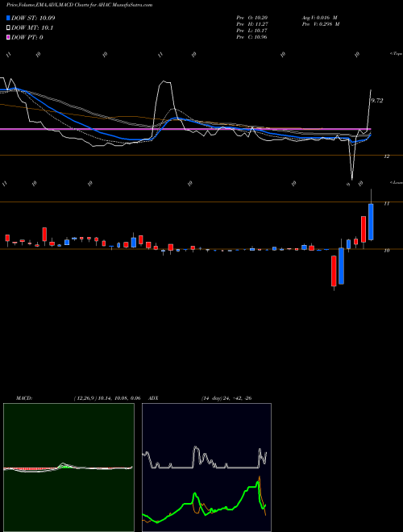The width and height of the screenshot is (403, 532).
Task: Click the 12 axis label on the upper chart
Action: point(386,156)
